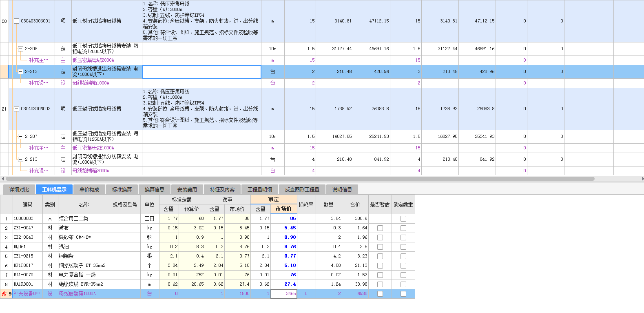644x313 pixels.
Task: Click the 名称 column header
Action: click(x=84, y=204)
